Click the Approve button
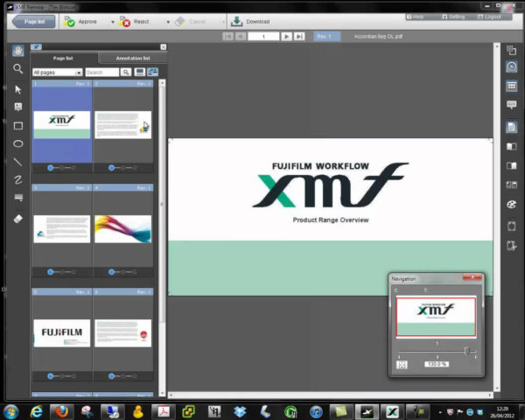Viewport: 525px width, 420px height. pos(81,22)
